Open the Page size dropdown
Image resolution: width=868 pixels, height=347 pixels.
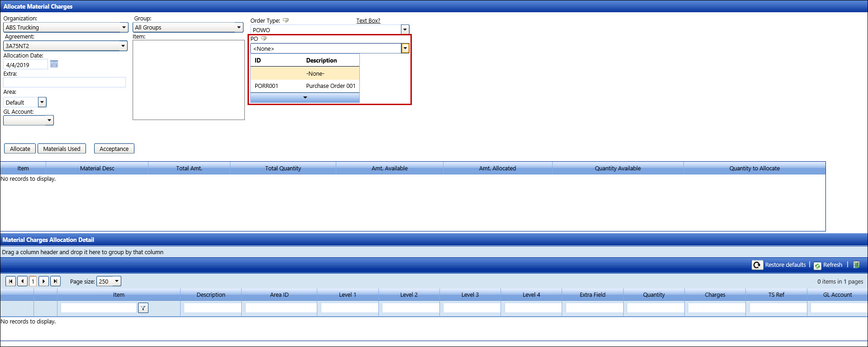117,281
